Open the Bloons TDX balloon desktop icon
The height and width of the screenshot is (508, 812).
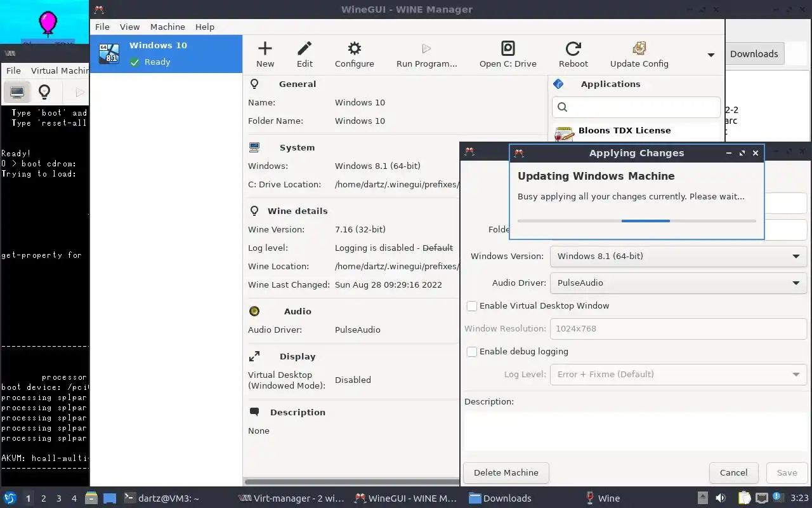48,25
